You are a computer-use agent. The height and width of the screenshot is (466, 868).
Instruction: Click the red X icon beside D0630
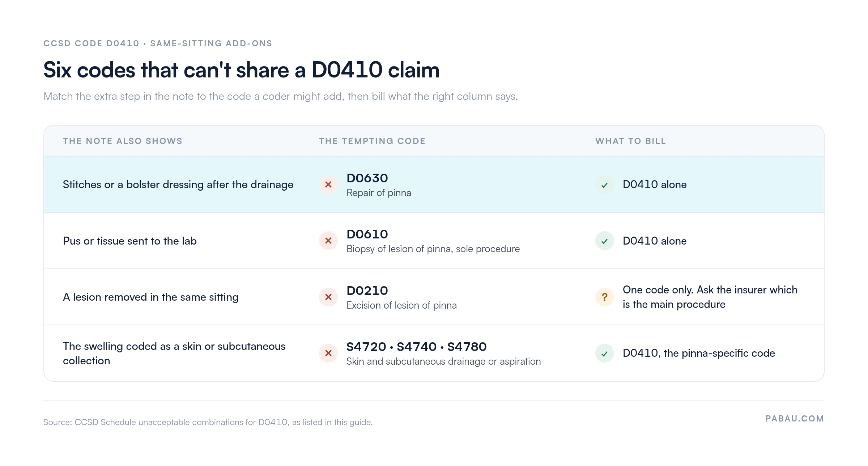[x=328, y=185]
